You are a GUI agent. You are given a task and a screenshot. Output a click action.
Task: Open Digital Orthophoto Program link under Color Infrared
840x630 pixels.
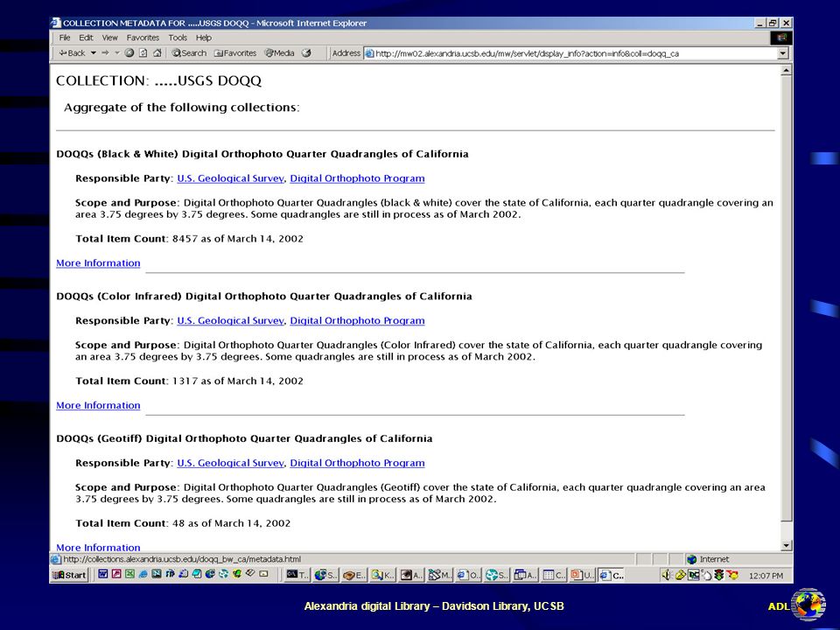coord(357,321)
